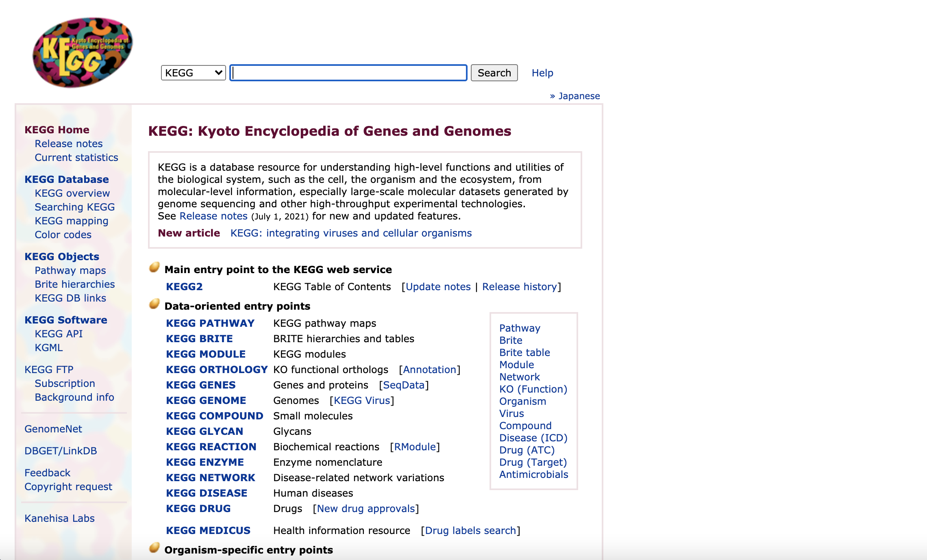Open Brite table in quick-links box
This screenshot has height=560, width=927.
pyautogui.click(x=524, y=352)
